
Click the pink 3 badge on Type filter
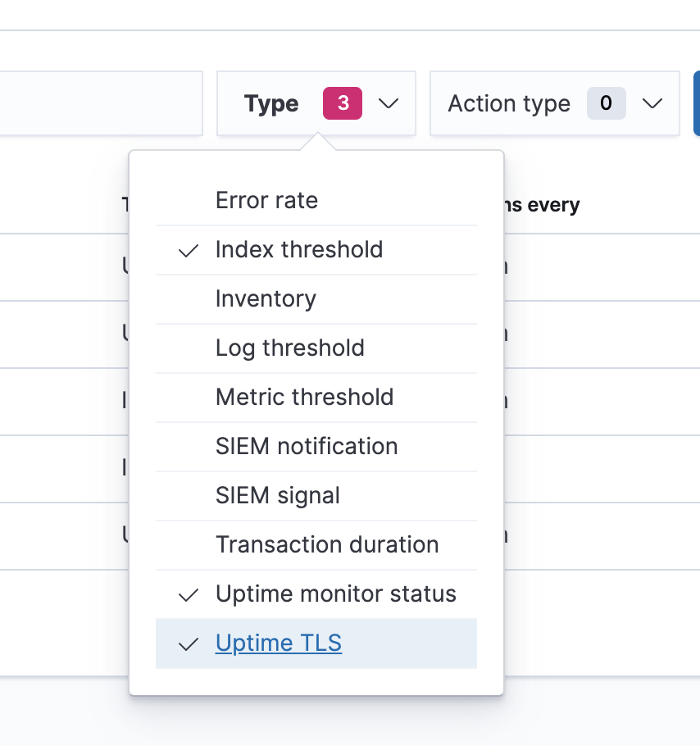(x=342, y=103)
